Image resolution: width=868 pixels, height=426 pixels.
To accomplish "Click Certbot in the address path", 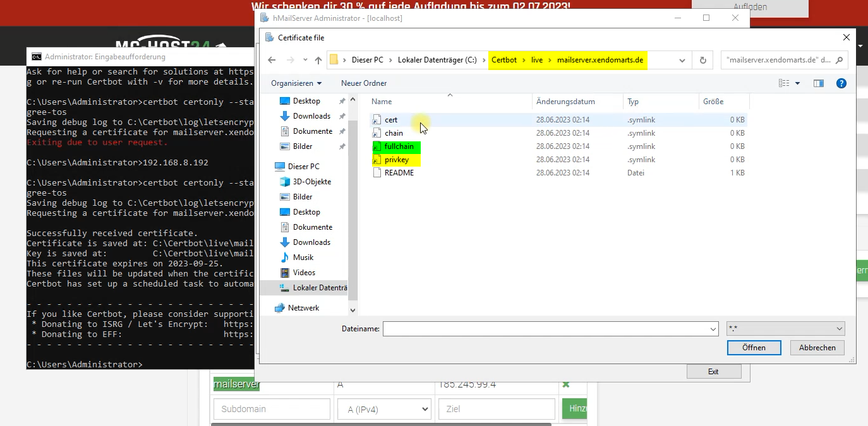I will tap(503, 60).
